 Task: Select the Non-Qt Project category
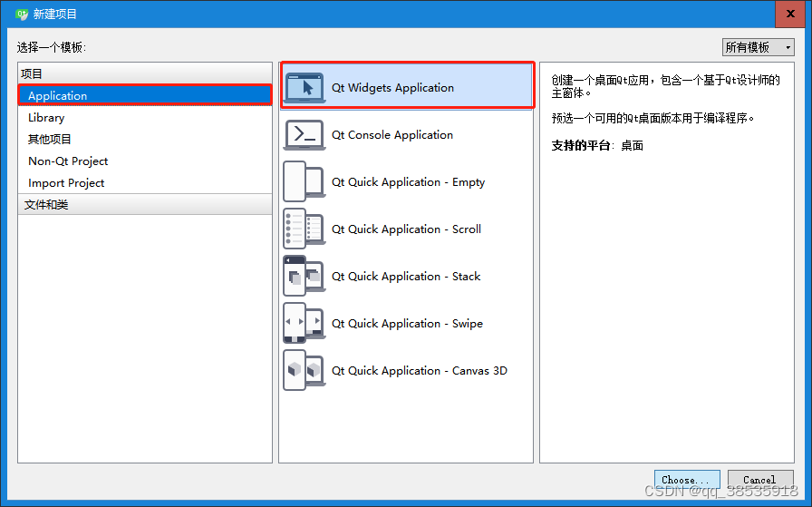pyautogui.click(x=145, y=161)
